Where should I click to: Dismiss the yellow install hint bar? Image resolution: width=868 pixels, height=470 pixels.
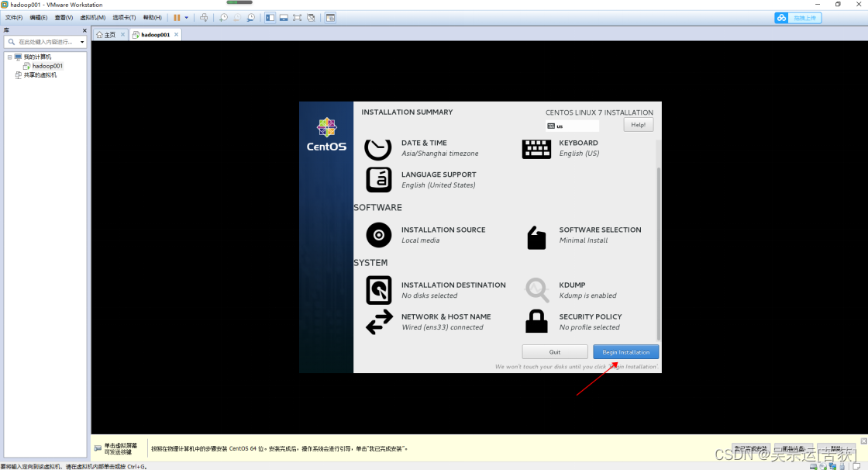(x=863, y=441)
